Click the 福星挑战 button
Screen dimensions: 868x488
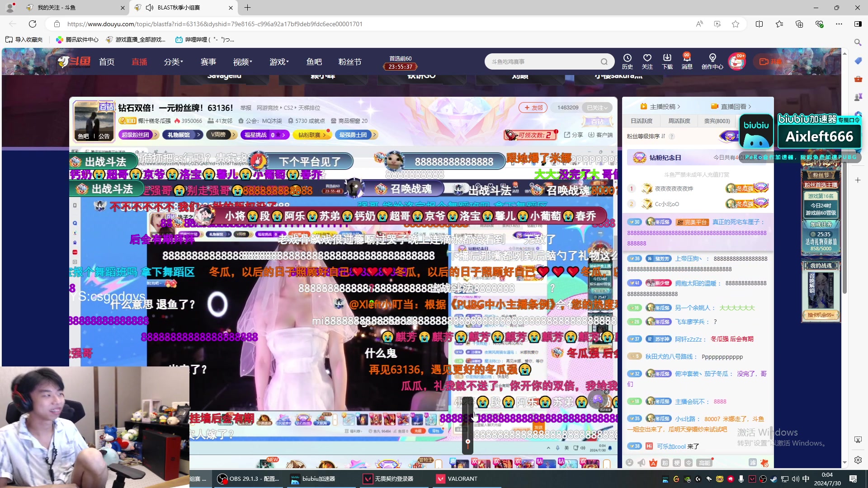(x=264, y=135)
